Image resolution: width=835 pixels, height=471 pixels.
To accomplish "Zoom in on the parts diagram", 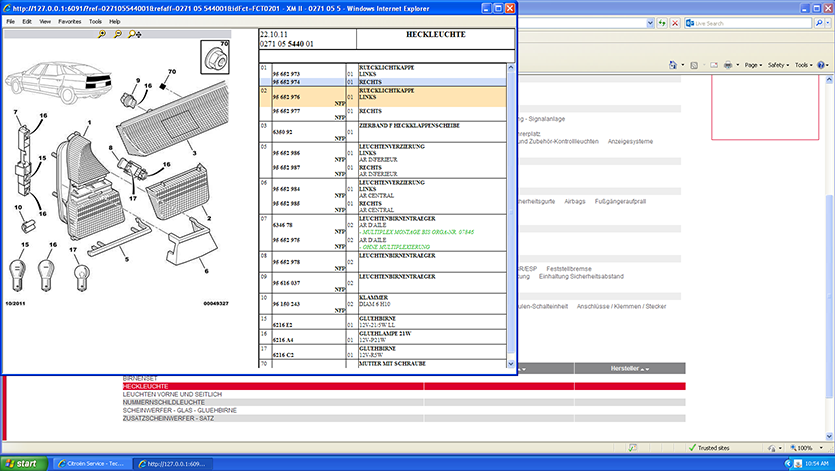I will 102,34.
